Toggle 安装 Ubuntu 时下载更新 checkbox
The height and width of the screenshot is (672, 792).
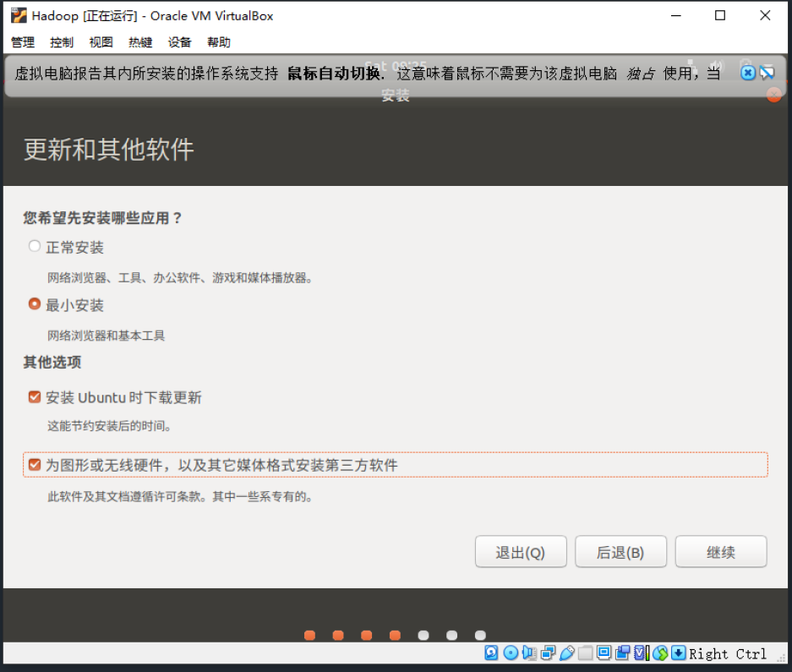point(35,396)
